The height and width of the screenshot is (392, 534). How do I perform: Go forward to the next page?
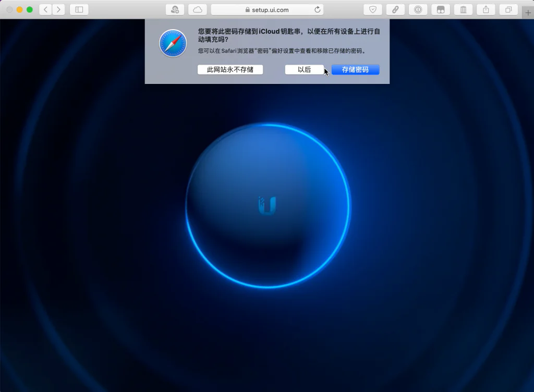click(x=58, y=9)
